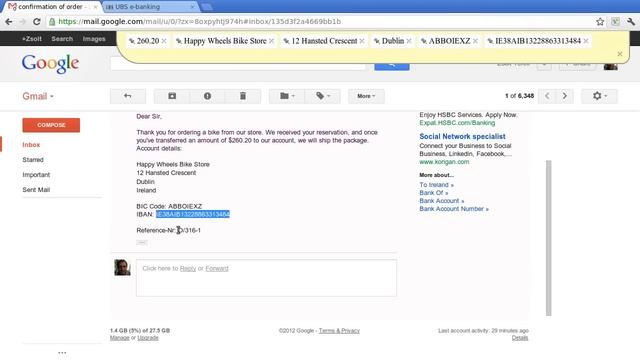Open +Zsolt in the Google bar
The image size is (640, 360).
pos(31,39)
